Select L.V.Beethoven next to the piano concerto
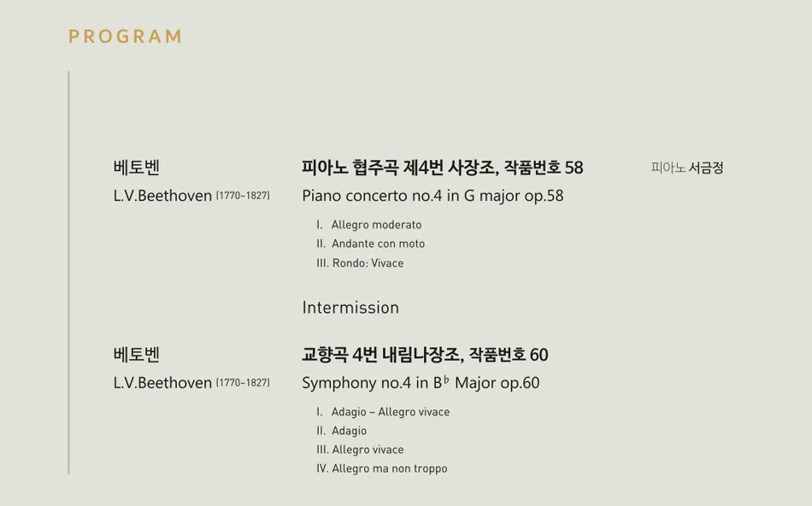812x506 pixels. point(162,196)
